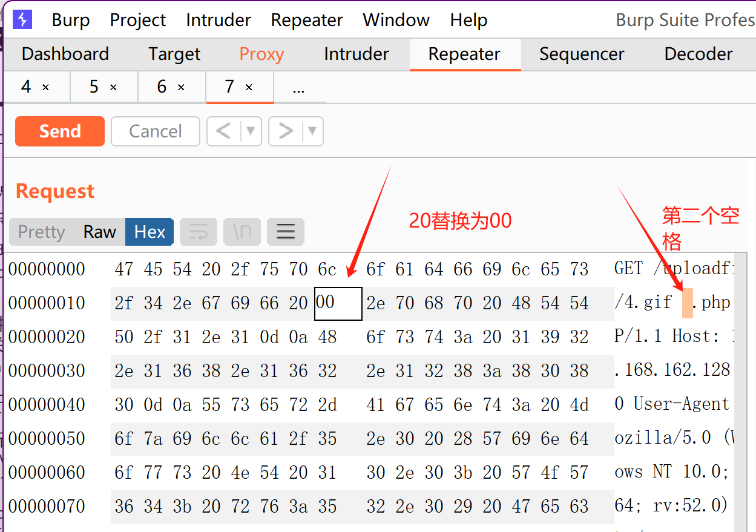Expand the forward history dropdown arrow
This screenshot has width=756, height=532.
point(312,131)
